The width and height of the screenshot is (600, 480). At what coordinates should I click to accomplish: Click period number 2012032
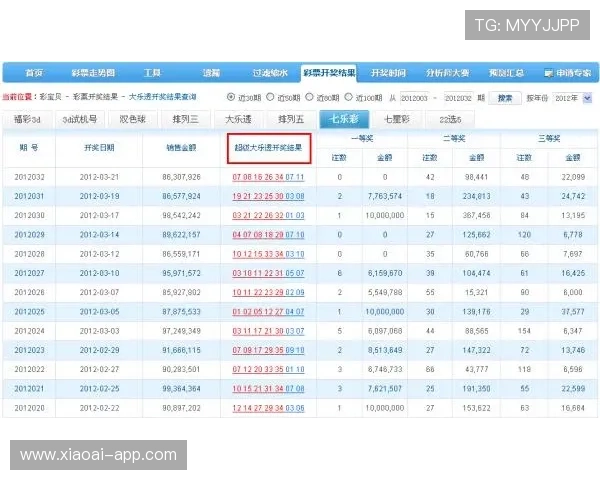[x=29, y=177]
